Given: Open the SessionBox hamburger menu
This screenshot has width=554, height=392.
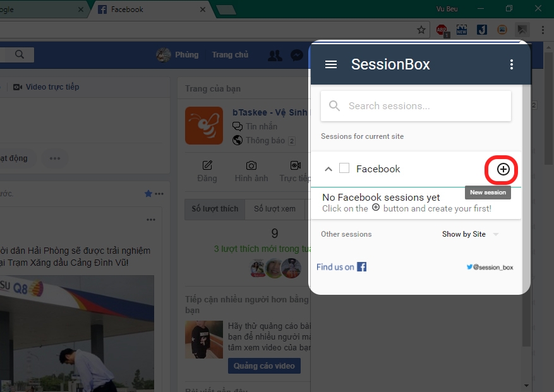Looking at the screenshot, I should [x=331, y=64].
